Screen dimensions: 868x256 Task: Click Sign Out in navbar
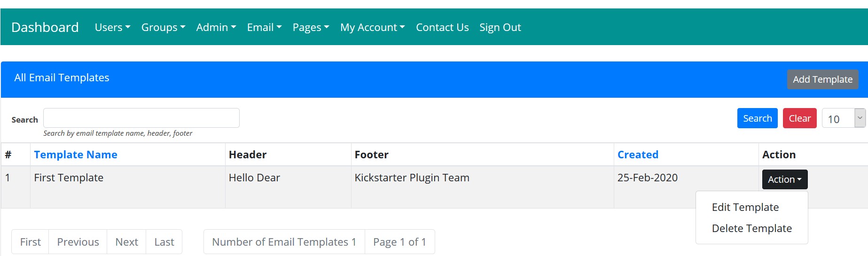(500, 27)
